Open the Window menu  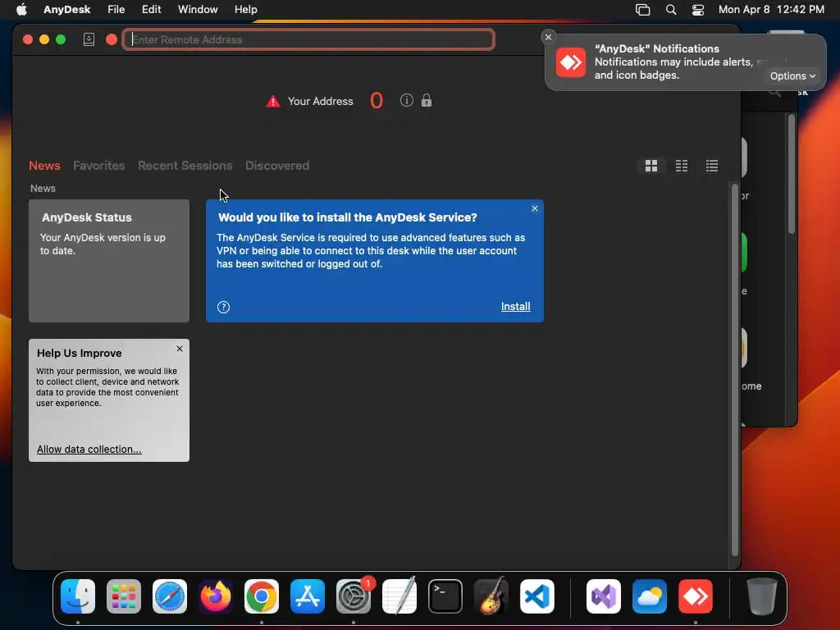click(198, 10)
